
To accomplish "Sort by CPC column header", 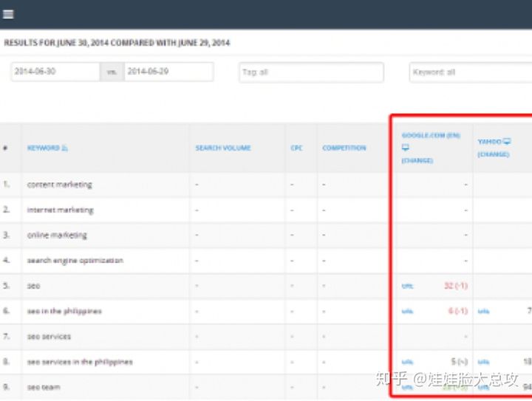I will [x=296, y=148].
